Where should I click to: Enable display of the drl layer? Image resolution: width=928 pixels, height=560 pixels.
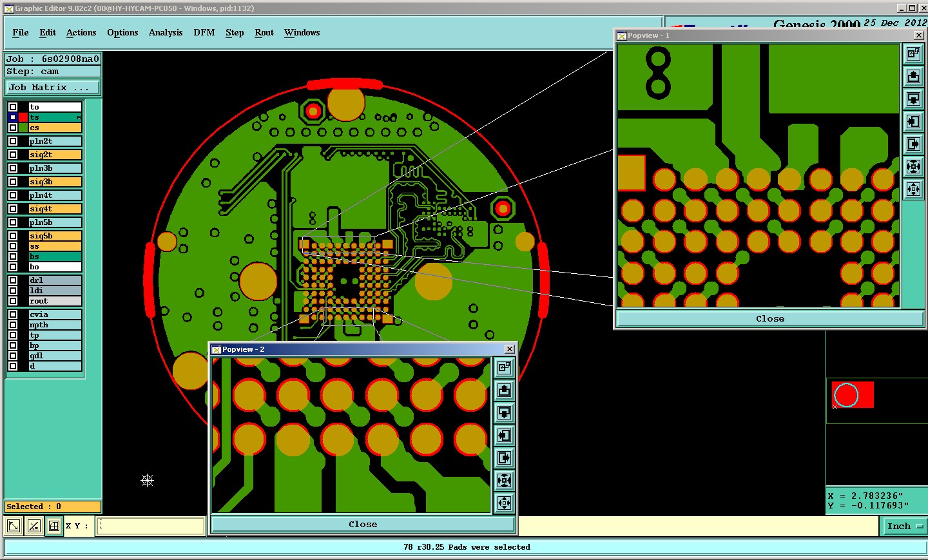point(13,280)
